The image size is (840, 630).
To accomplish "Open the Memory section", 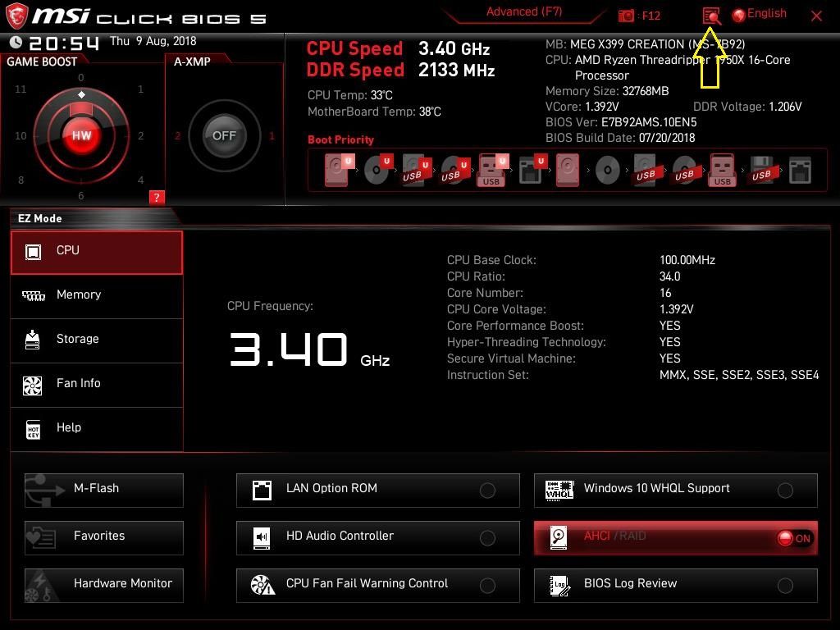I will point(97,296).
